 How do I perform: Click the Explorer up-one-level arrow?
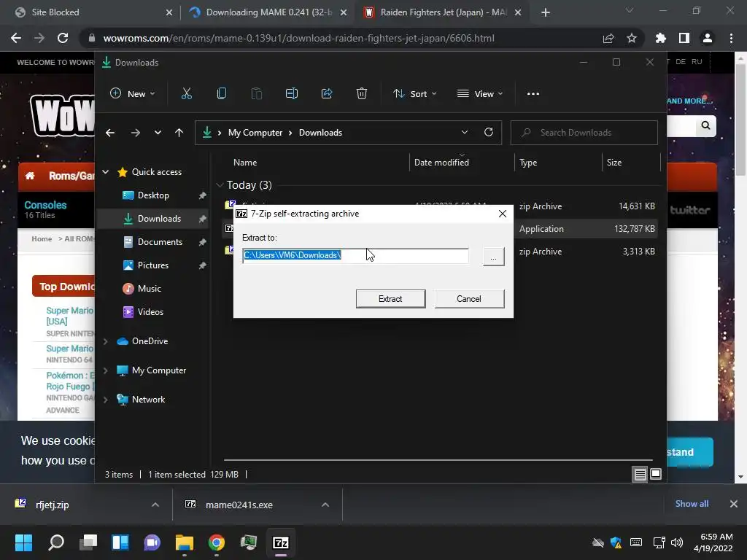pyautogui.click(x=179, y=133)
